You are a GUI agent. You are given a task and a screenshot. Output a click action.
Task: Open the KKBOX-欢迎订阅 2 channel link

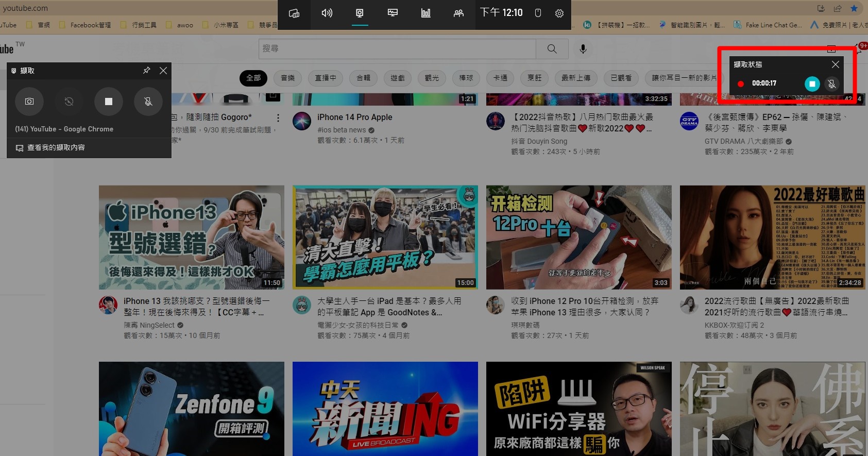pyautogui.click(x=735, y=325)
